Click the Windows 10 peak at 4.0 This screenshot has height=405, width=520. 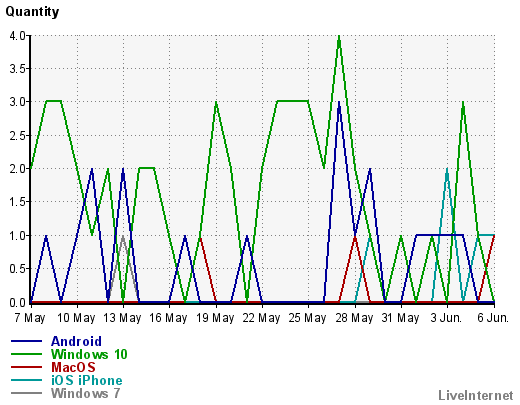[x=339, y=36]
